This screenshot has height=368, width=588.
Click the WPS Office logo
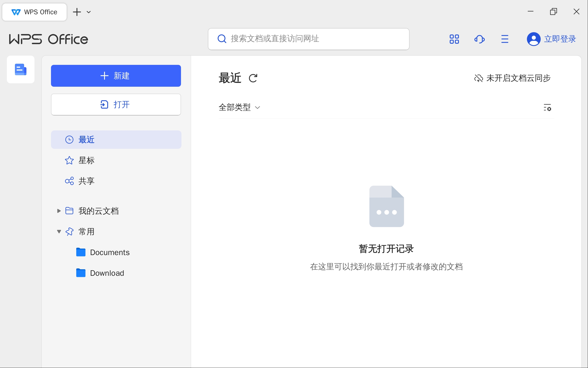coord(48,39)
